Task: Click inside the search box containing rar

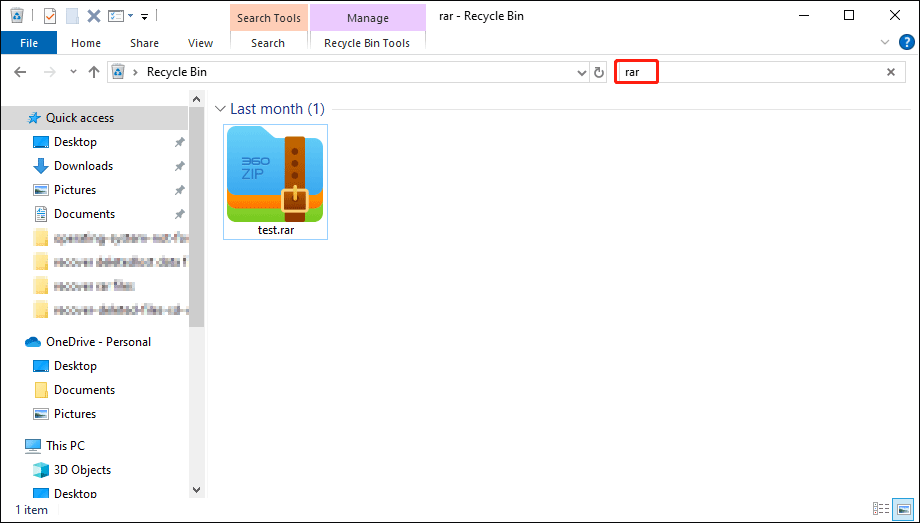Action: (x=760, y=72)
